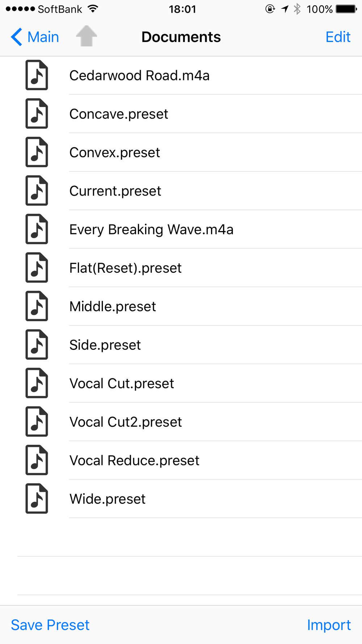Tap Save Preset at the bottom
This screenshot has height=644, width=362.
pyautogui.click(x=50, y=625)
